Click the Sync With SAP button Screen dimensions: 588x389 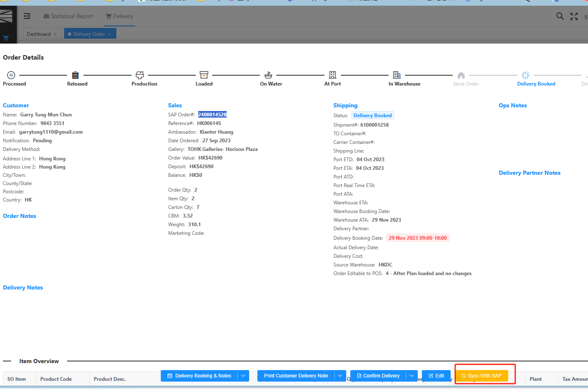pos(482,376)
